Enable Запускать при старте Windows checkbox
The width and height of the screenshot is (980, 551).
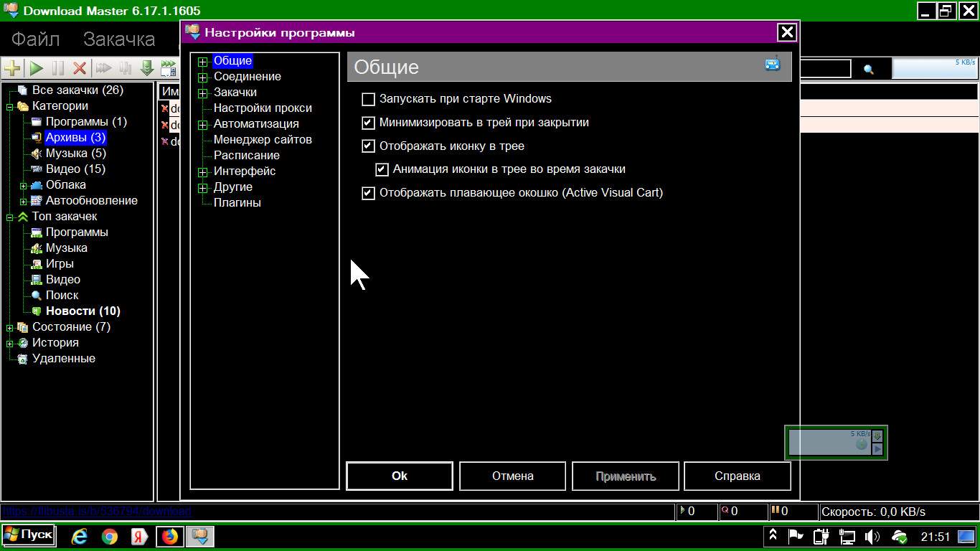(x=369, y=99)
